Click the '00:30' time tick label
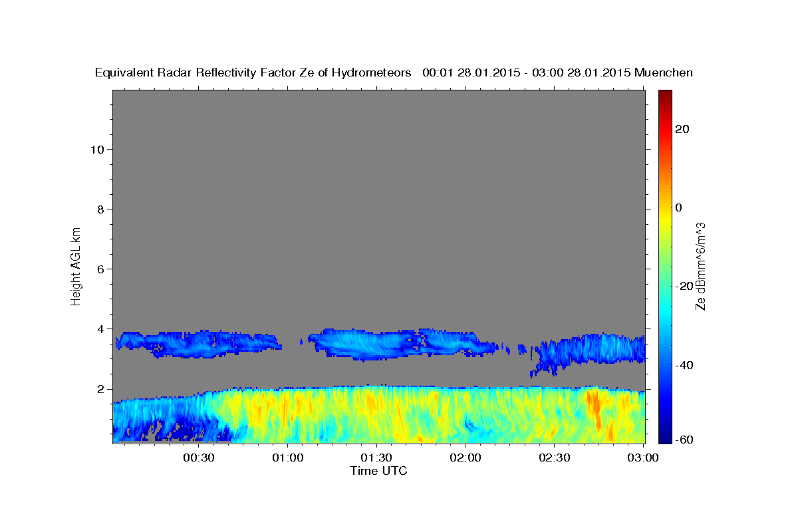The width and height of the screenshot is (798, 532). (x=199, y=458)
